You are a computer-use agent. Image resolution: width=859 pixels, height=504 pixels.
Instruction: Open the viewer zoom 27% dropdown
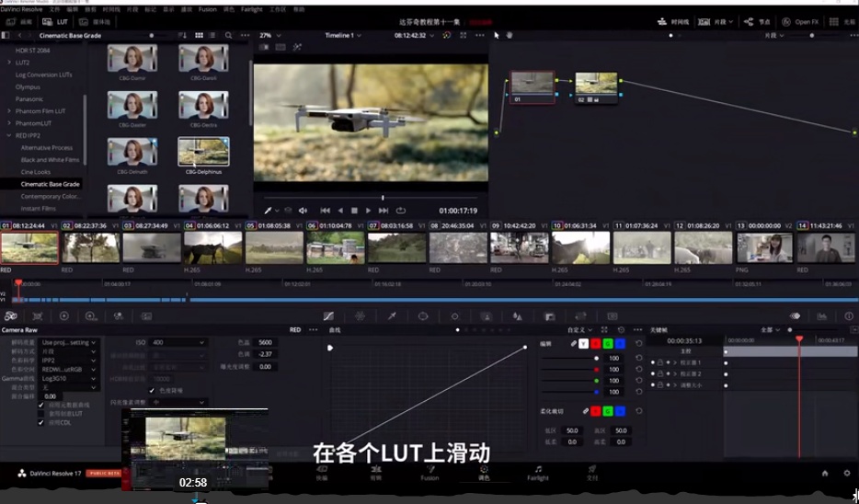269,35
